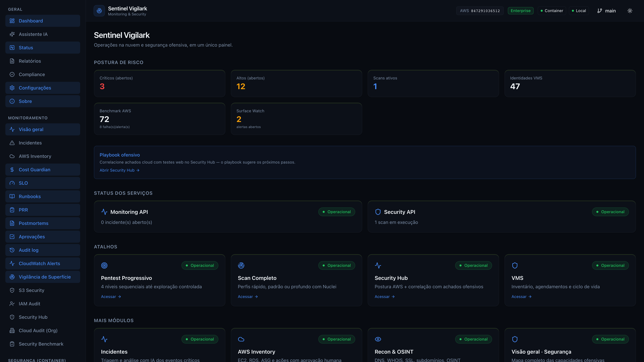Click the Cloud Audit (Org) building icon

coord(12,330)
